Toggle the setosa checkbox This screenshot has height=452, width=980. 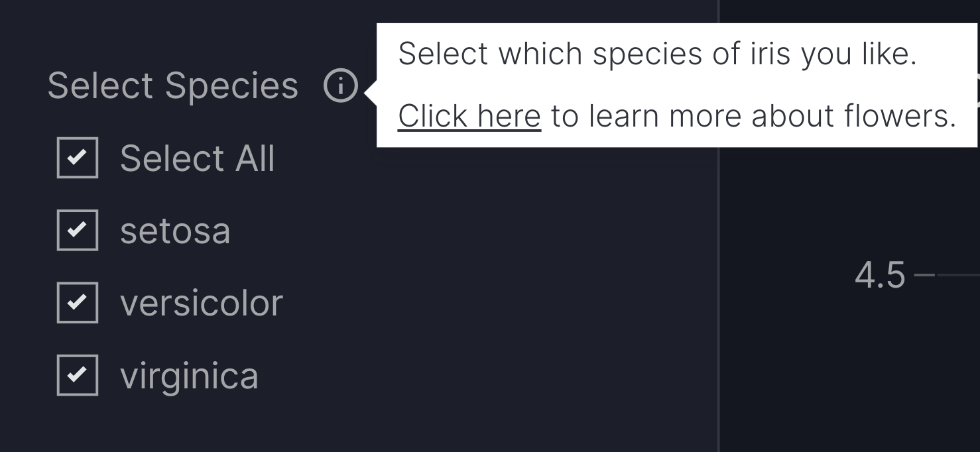tap(78, 230)
